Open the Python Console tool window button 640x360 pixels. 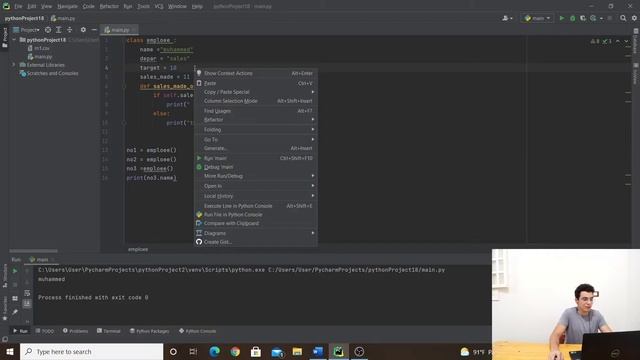198,331
